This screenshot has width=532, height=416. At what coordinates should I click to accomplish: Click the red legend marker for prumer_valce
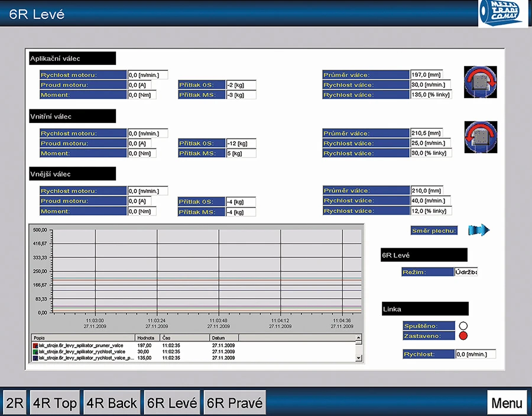35,344
